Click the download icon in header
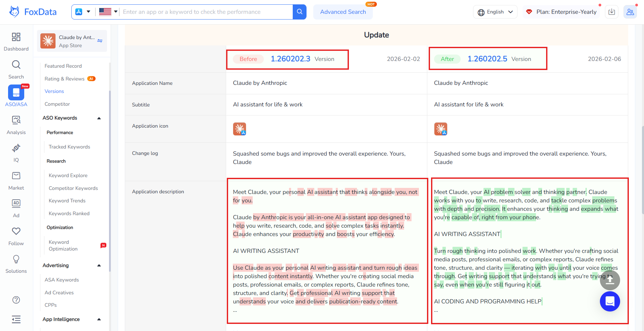Viewport: 644px width, 331px height. pos(611,12)
